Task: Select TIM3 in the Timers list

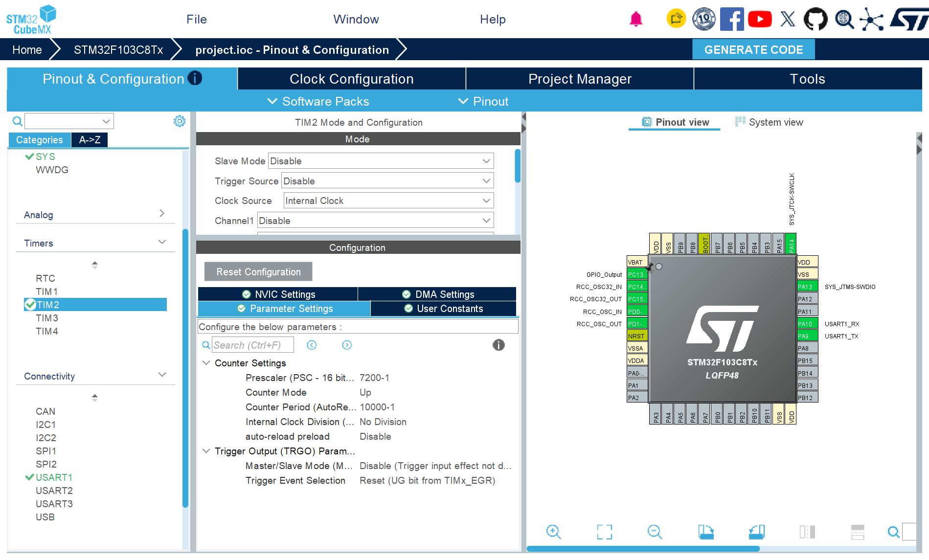Action: coord(47,318)
